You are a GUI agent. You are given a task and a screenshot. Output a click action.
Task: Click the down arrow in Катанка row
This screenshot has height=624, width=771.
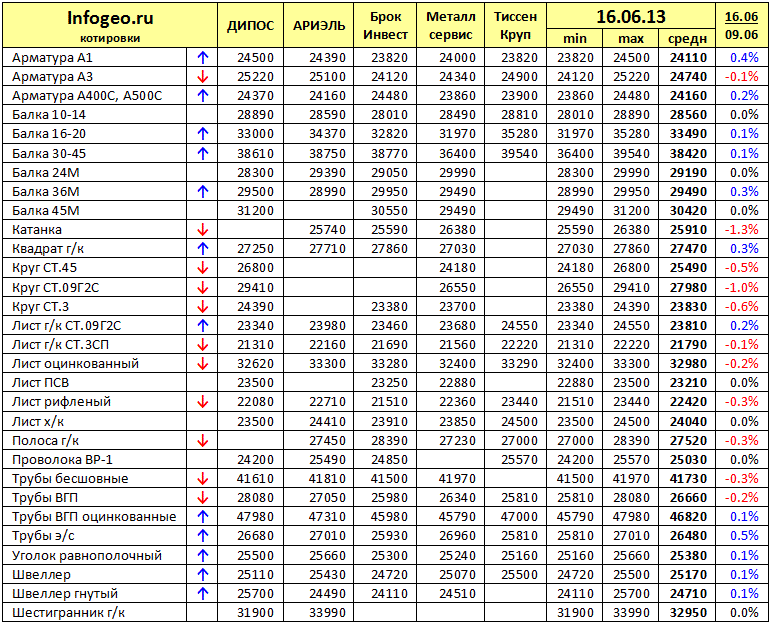click(x=203, y=230)
